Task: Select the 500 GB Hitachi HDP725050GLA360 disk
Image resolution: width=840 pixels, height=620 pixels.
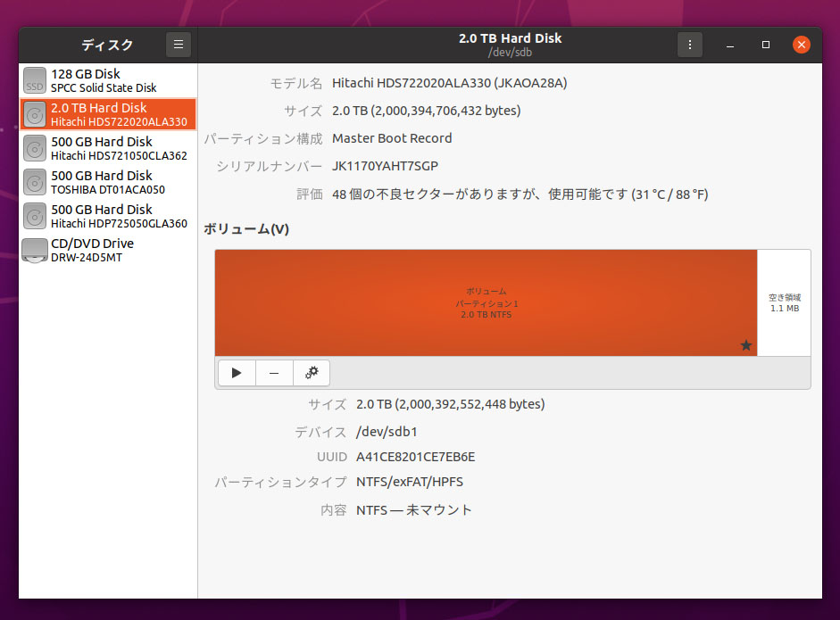Action: (108, 216)
